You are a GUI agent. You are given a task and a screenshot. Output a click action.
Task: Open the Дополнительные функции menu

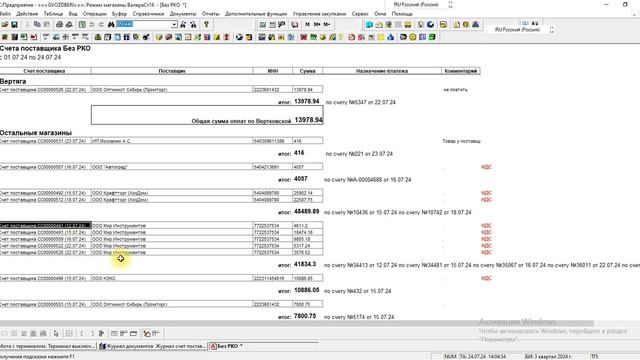(x=256, y=13)
